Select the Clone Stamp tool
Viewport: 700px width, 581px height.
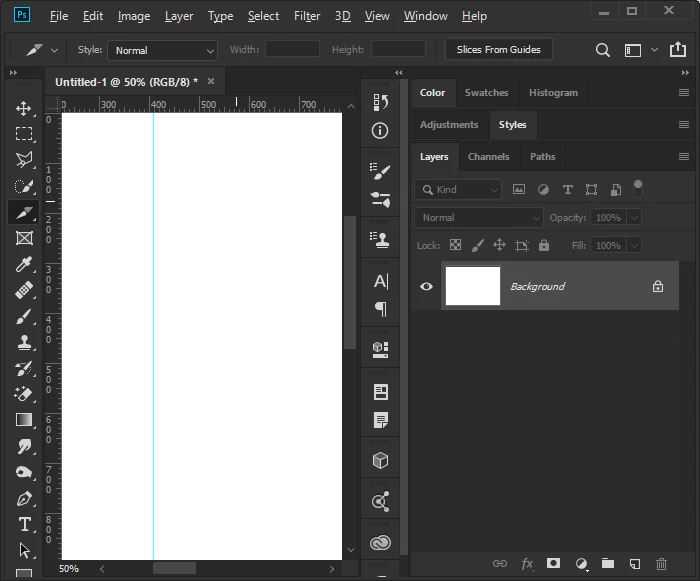point(24,343)
